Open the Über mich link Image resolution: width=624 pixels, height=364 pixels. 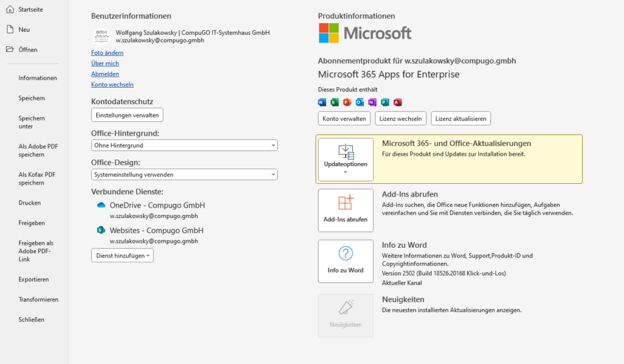point(105,63)
